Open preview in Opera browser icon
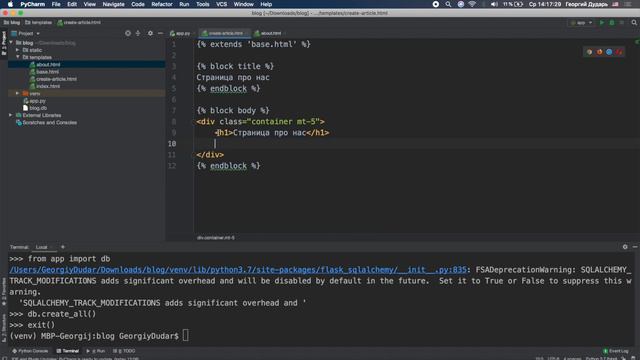The width and height of the screenshot is (640, 360). point(619,52)
